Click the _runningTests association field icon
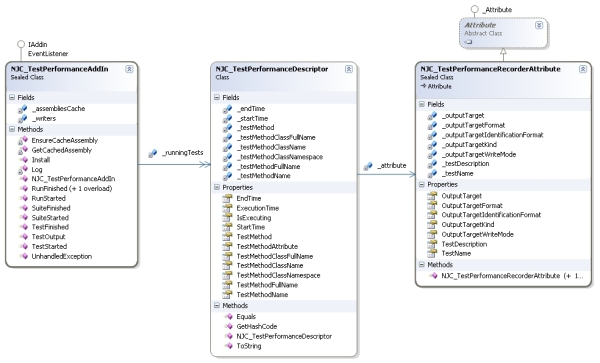Image resolution: width=600 pixels, height=363 pixels. [x=153, y=153]
